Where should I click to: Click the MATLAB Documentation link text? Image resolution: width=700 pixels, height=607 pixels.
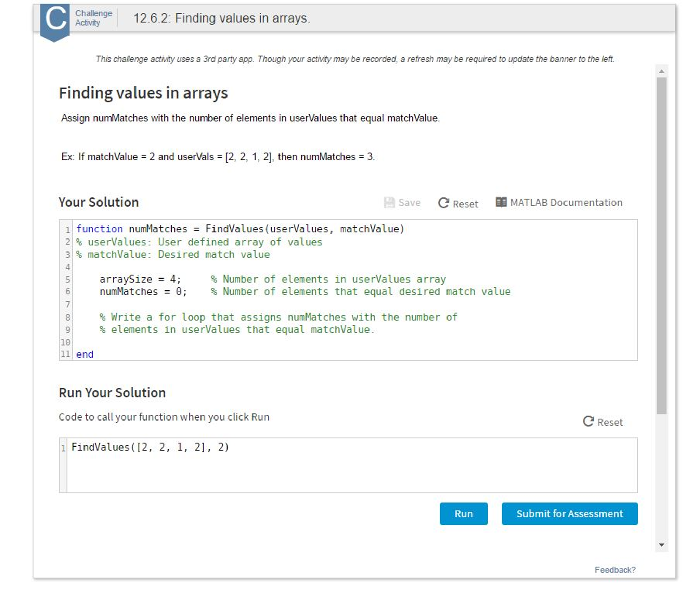click(566, 202)
